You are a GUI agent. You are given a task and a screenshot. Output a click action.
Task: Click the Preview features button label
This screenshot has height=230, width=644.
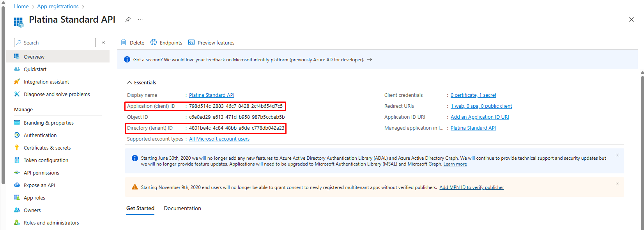216,43
